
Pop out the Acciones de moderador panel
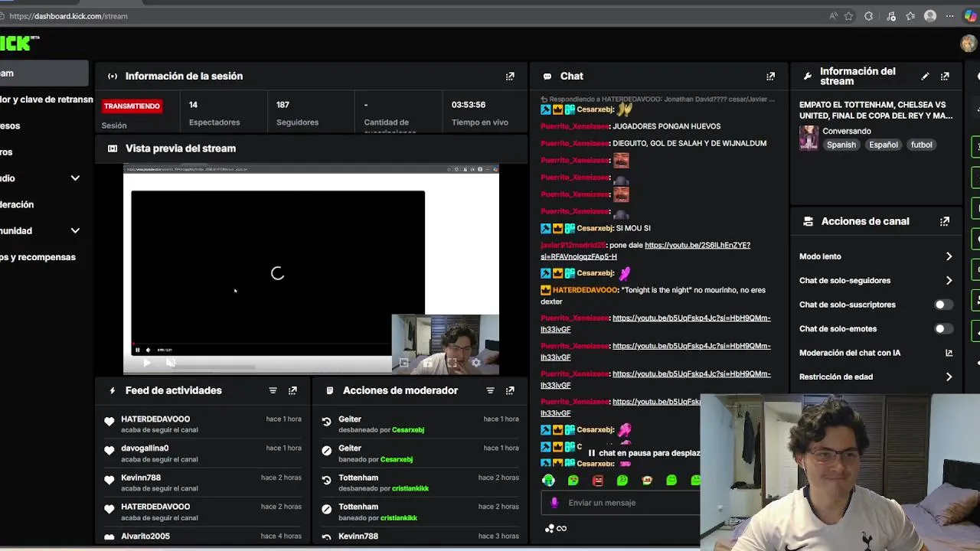pos(510,390)
